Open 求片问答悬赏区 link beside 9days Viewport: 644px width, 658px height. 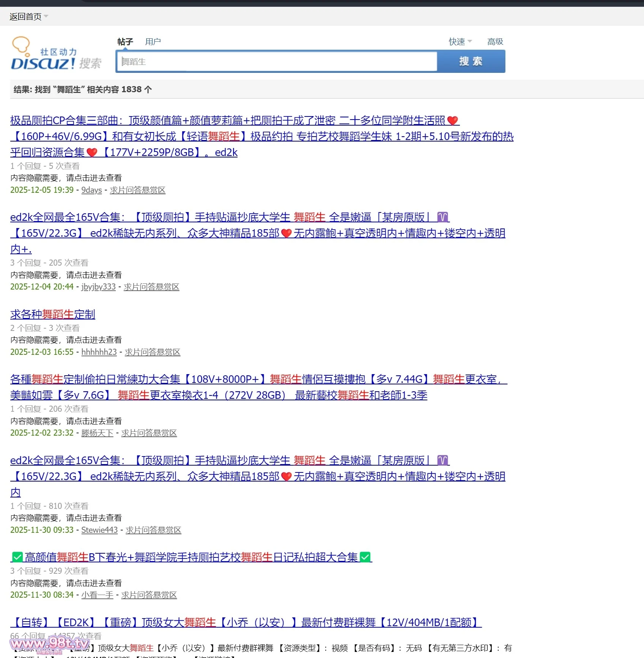[137, 190]
